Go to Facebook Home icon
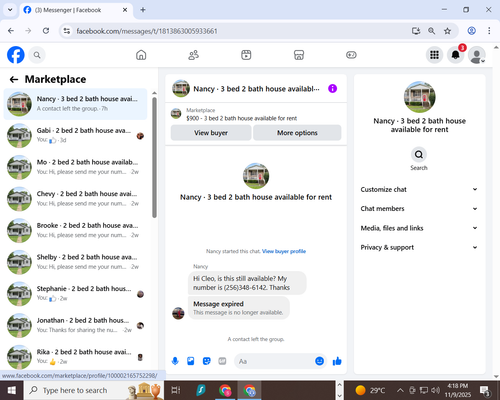The image size is (500, 400). 141,55
